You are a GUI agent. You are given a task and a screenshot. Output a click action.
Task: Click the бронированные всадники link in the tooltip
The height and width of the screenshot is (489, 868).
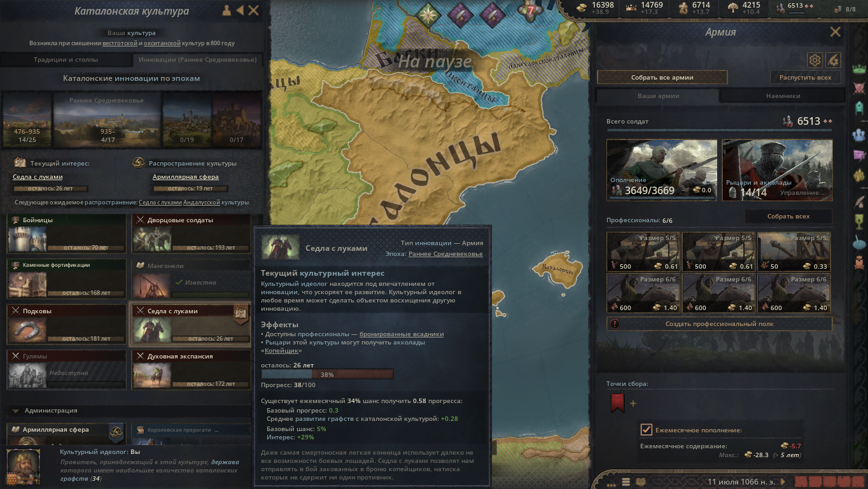(402, 334)
